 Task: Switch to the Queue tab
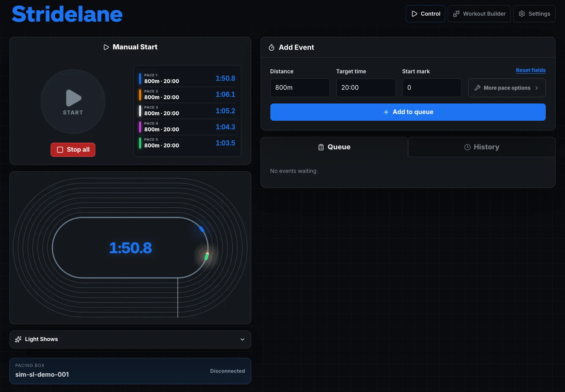[334, 147]
